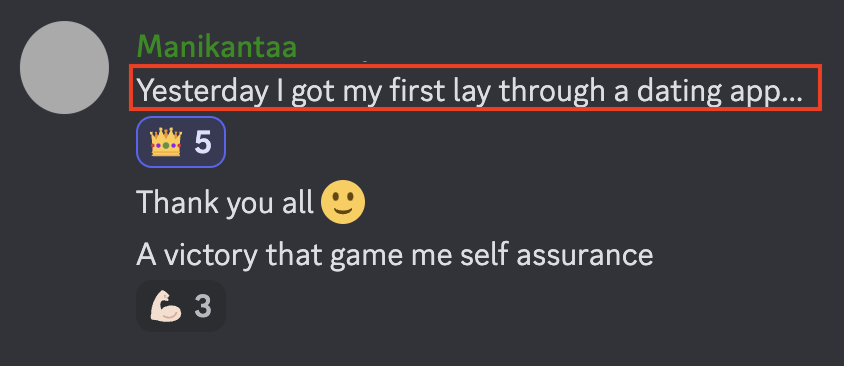This screenshot has width=844, height=366.
Task: Click the flexed biceps emoji icon
Action: pos(166,306)
